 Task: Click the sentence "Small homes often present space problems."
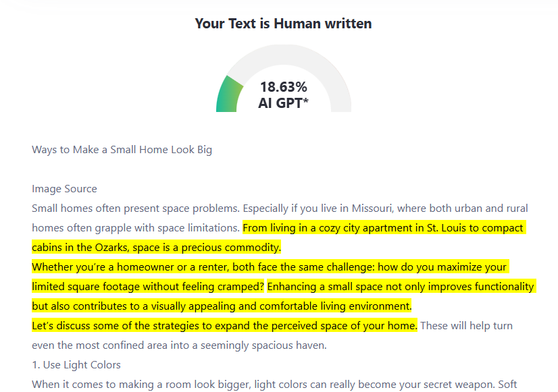[x=136, y=208]
